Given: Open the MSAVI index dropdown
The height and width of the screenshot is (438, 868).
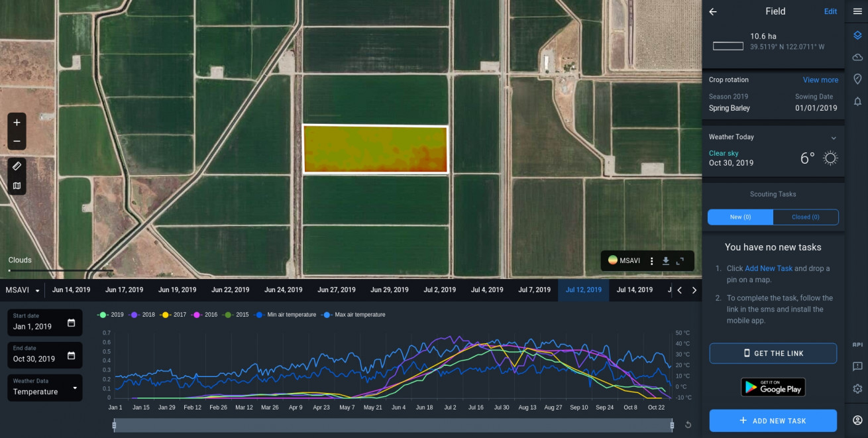Looking at the screenshot, I should click(23, 290).
